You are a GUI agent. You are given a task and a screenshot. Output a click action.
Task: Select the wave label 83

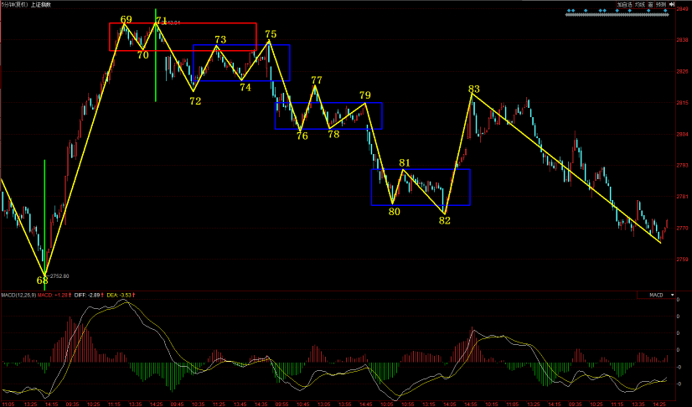473,89
